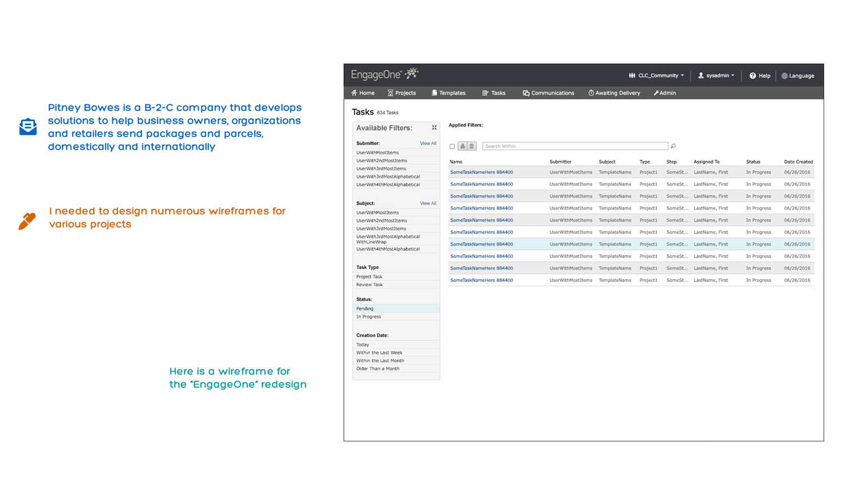Go to the Home page
Viewport: 868px width, 488px height.
pos(363,93)
